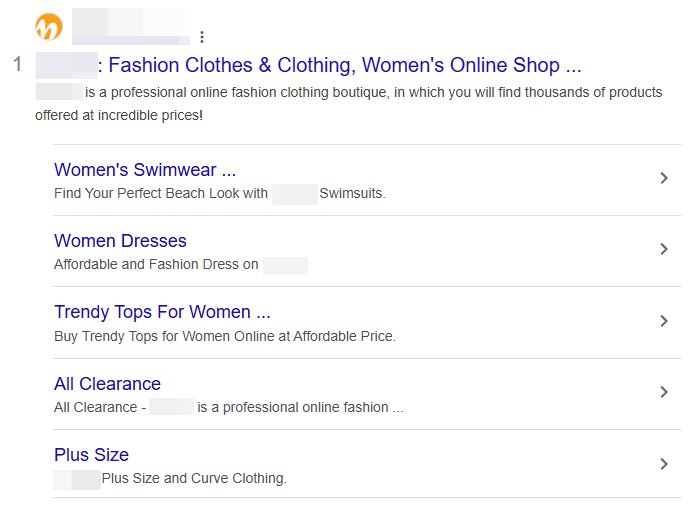This screenshot has width=700, height=512.
Task: Click the chevron beside Women Dresses
Action: pyautogui.click(x=664, y=249)
